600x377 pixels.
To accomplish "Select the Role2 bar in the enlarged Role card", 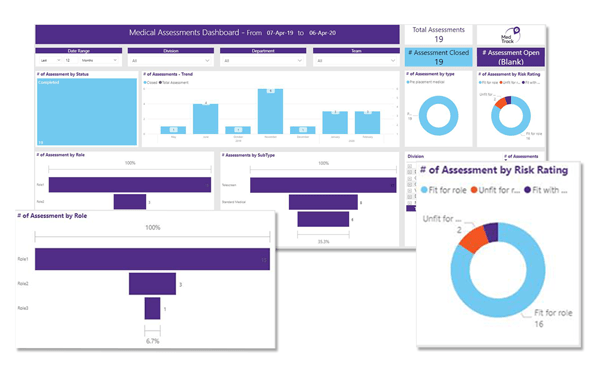I will 152,284.
